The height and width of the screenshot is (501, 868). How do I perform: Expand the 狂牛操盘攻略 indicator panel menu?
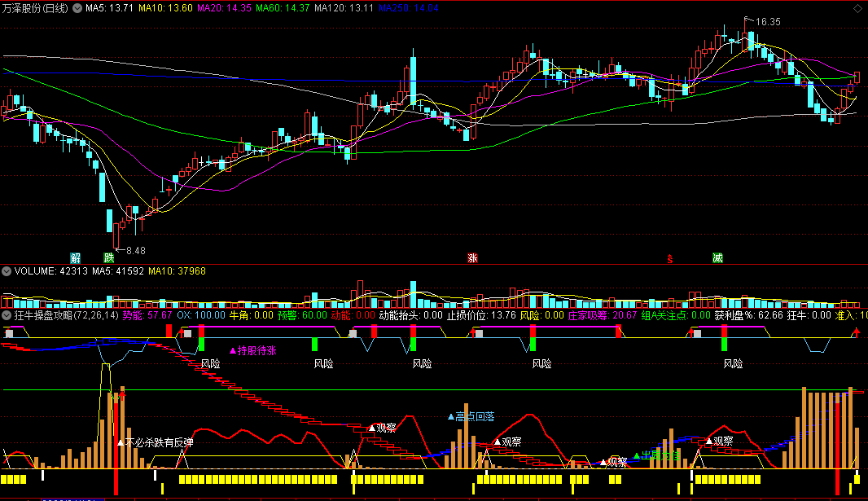tap(7, 315)
